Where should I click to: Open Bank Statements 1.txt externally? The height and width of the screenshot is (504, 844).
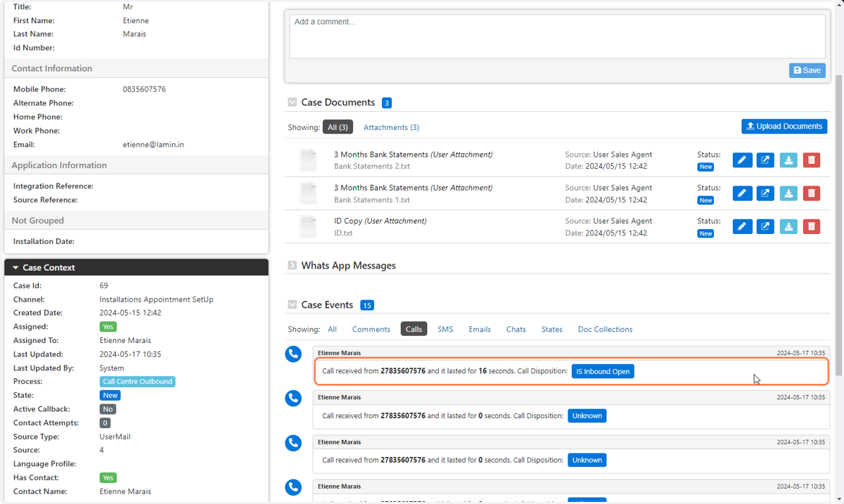coord(765,193)
